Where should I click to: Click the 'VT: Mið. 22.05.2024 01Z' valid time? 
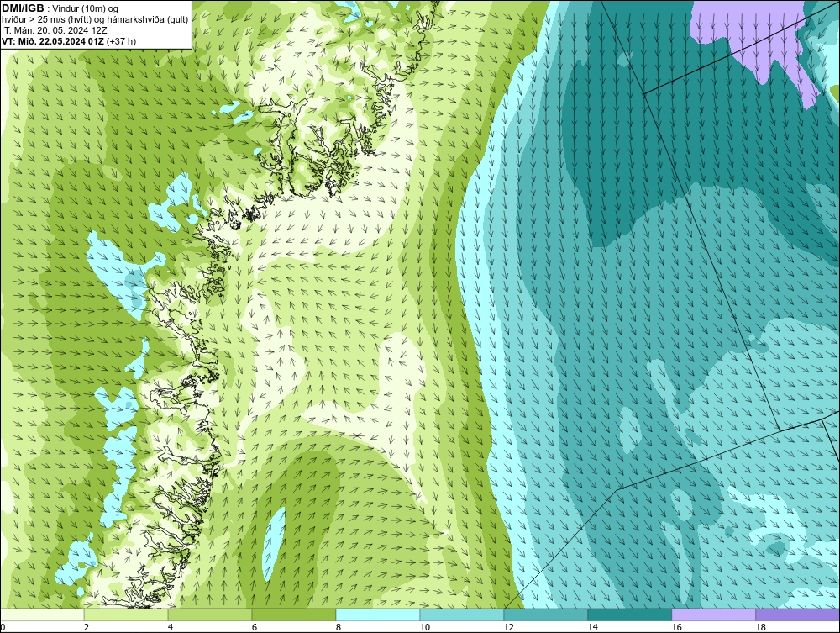[53, 41]
